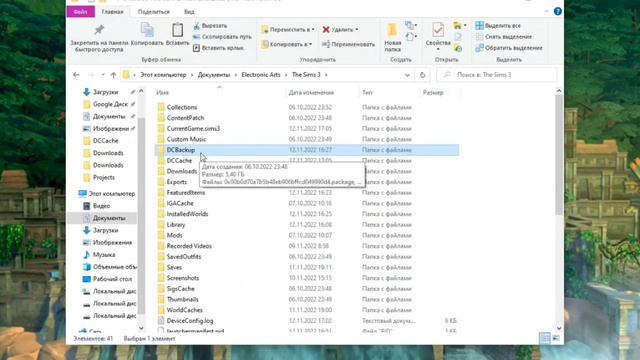Select the SigsCache folder
Image resolution: width=640 pixels, height=360 pixels.
coord(180,289)
